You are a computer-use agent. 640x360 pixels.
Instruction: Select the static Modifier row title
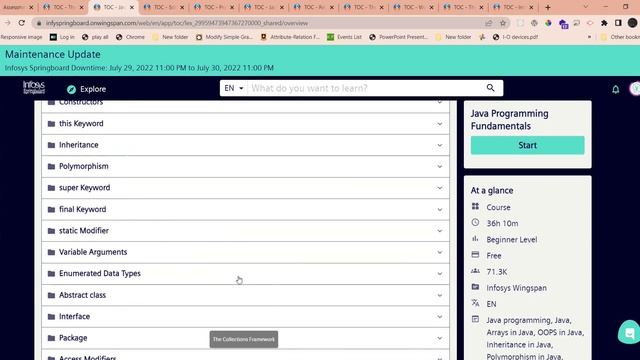pyautogui.click(x=84, y=231)
